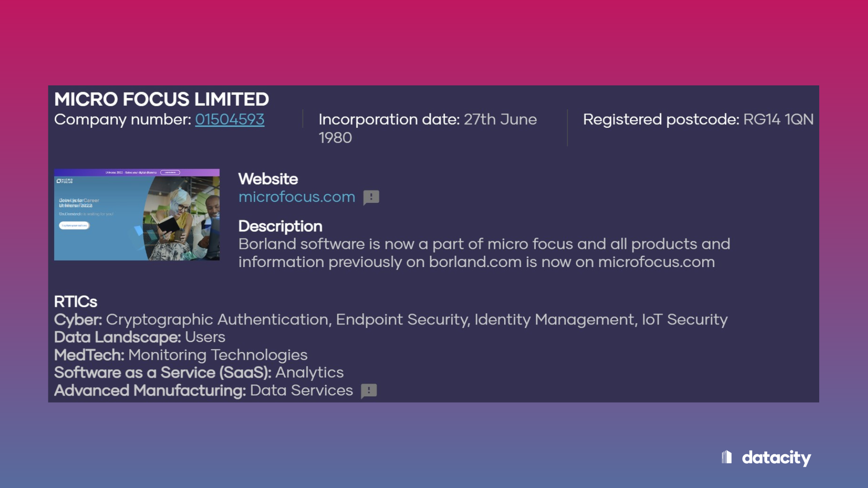Click the RTICs section heading

[x=75, y=301]
